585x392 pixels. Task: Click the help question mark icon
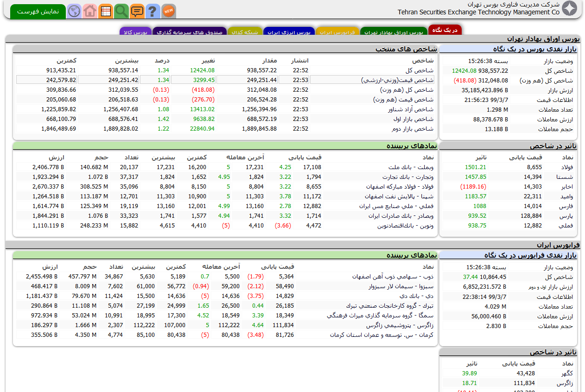[x=153, y=11]
